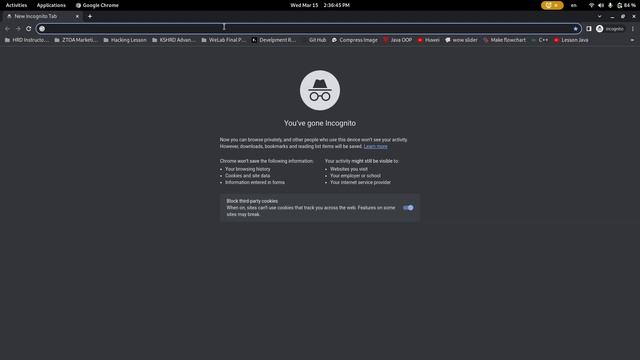Screen dimensions: 640x360
Task: Open the ZTOA Marketi... bookmark folder
Action: click(x=76, y=40)
